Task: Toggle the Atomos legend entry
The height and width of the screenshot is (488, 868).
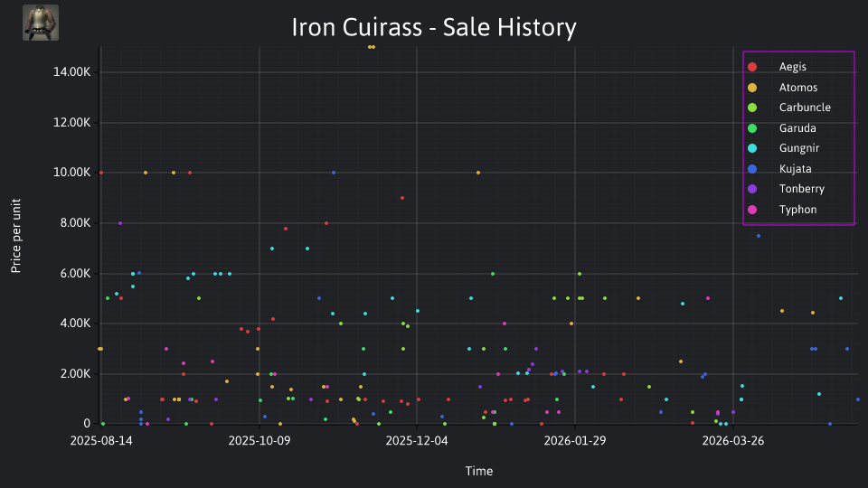Action: tap(797, 88)
